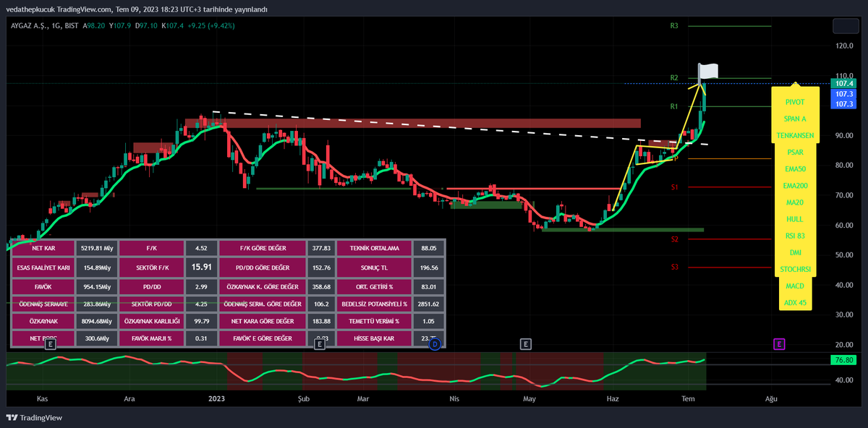Click the NET KARA GÖRE DEĞER cell

[x=262, y=321]
